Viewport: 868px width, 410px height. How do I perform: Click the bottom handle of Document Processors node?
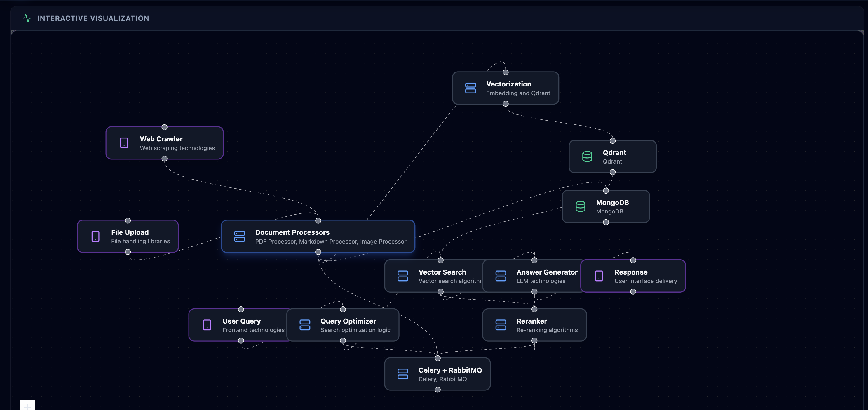pos(318,252)
